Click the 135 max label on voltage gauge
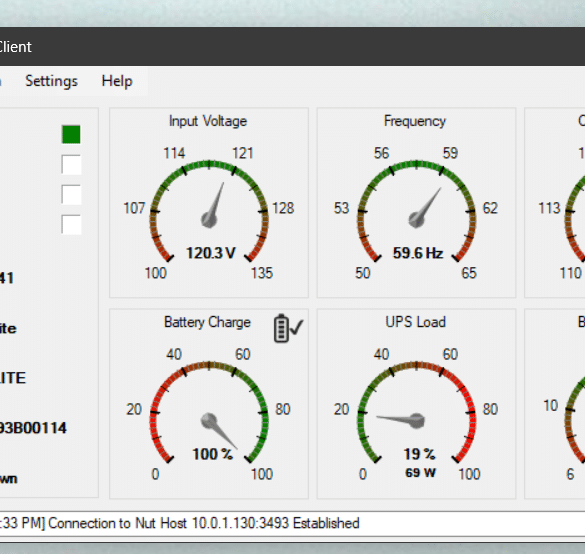Screen dimensions: 585x554 coord(262,273)
